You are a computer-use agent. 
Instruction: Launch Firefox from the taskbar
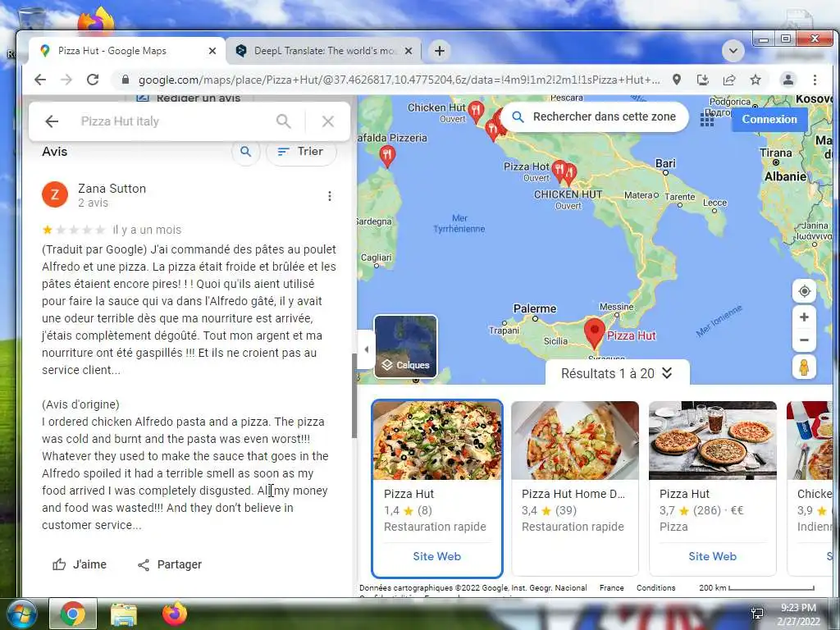(175, 614)
